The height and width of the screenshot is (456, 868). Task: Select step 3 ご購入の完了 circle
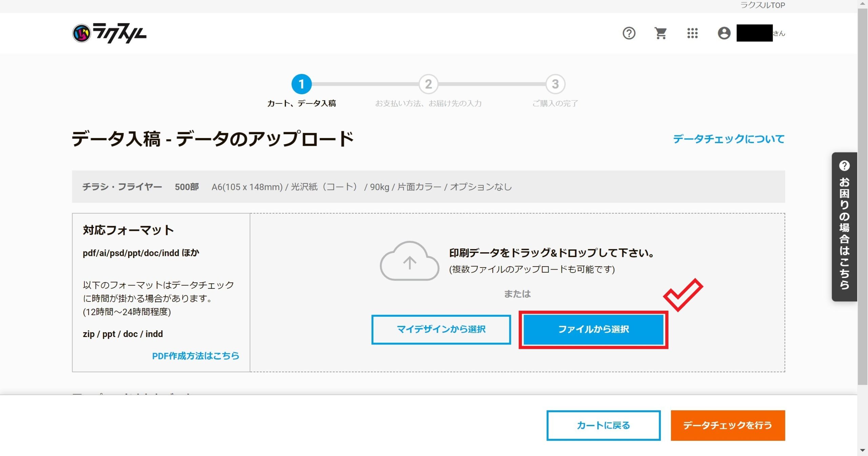click(555, 84)
